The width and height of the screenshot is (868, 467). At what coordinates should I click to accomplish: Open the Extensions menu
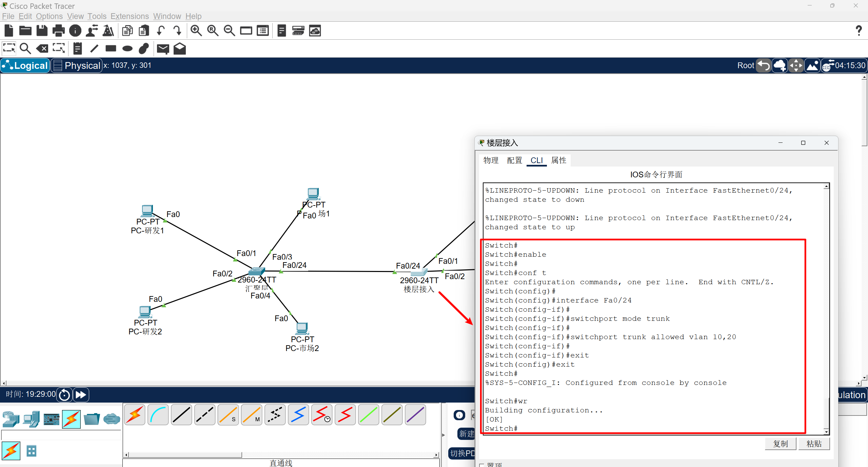pyautogui.click(x=130, y=16)
